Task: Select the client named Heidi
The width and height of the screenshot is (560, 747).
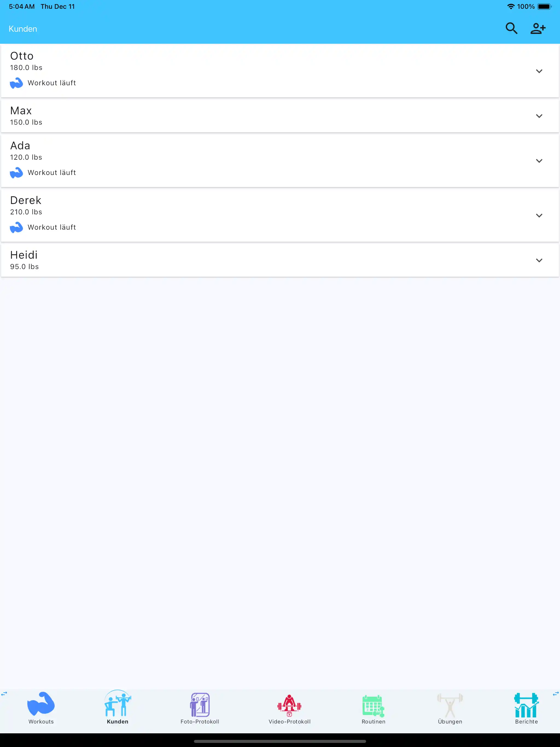Action: click(24, 255)
